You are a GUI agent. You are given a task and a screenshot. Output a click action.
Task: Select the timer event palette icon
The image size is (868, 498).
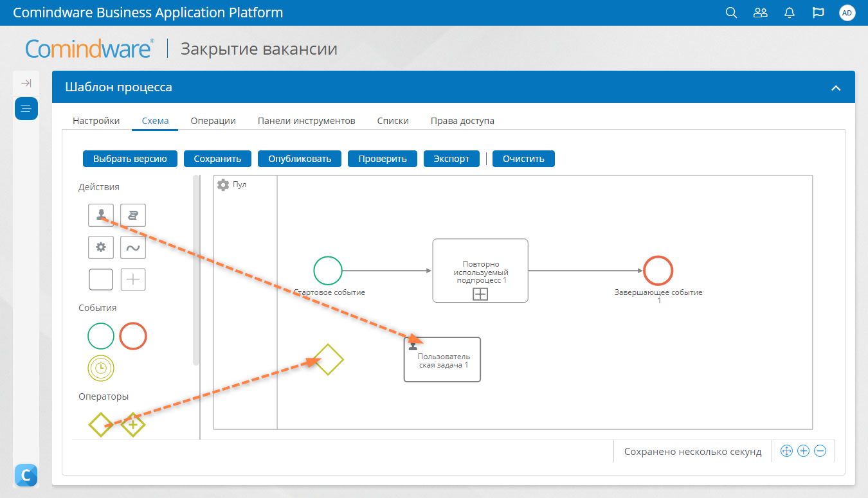pos(101,368)
